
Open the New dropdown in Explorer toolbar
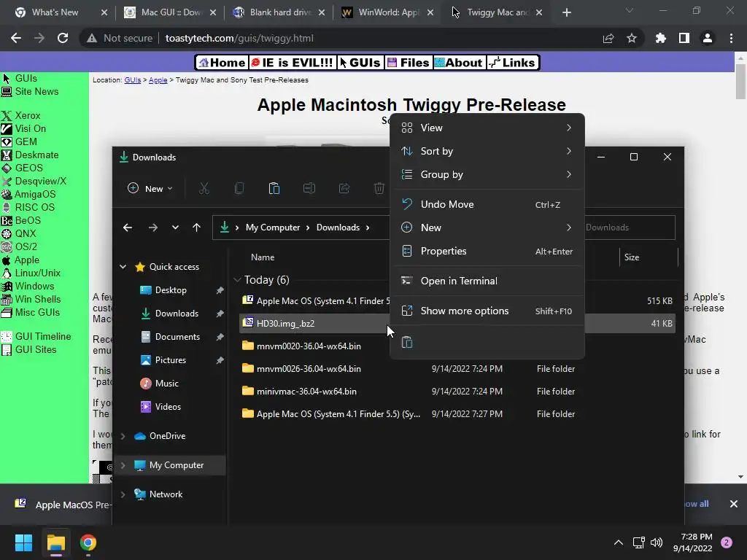click(150, 189)
